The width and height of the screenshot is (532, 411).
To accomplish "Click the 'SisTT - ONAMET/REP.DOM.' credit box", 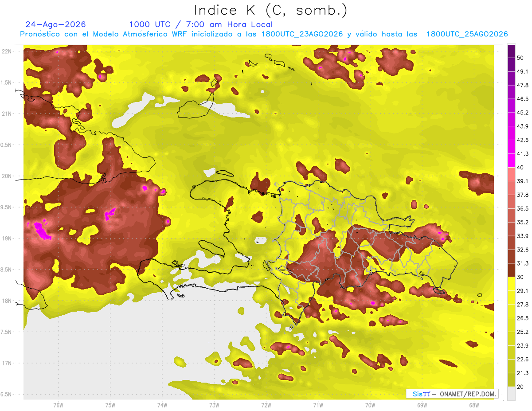I will 452,394.
